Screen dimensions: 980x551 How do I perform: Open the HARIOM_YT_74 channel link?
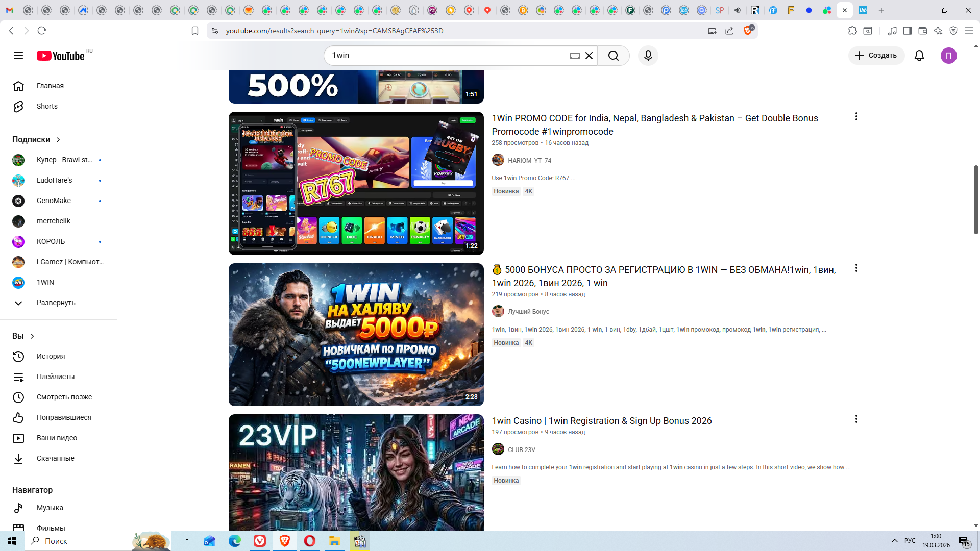pyautogui.click(x=529, y=161)
